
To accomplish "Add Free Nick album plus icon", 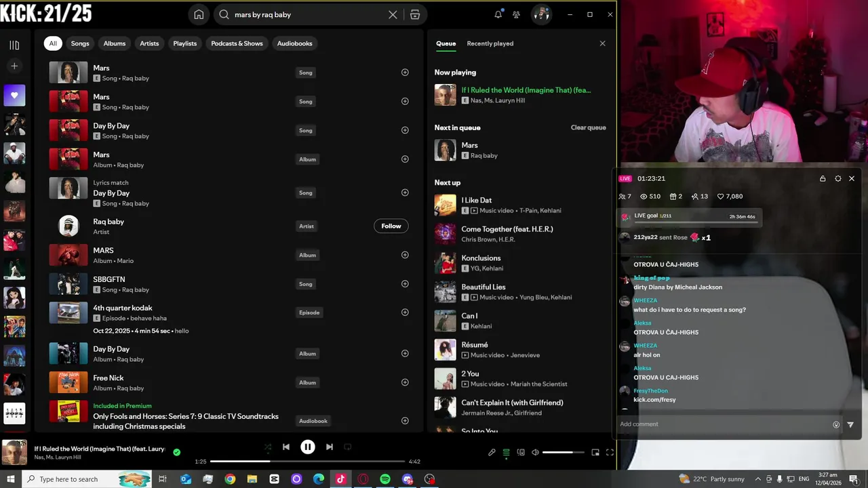I will (405, 382).
